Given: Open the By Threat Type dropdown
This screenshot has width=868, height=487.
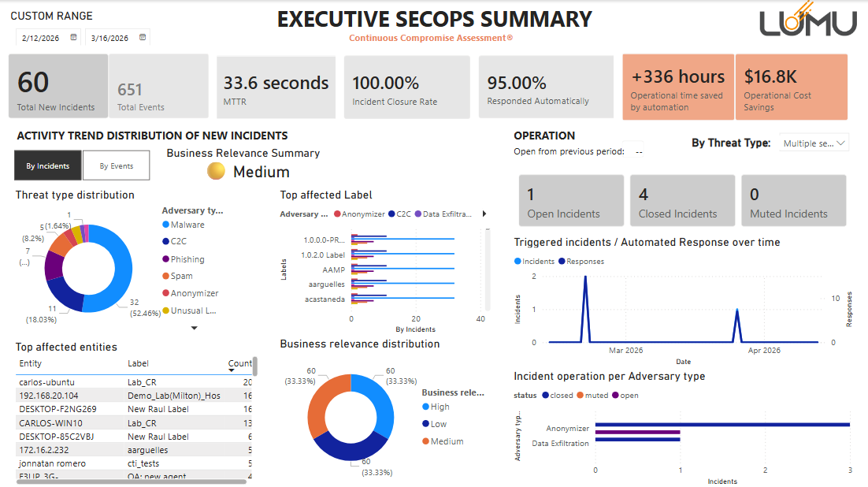Looking at the screenshot, I should [814, 143].
